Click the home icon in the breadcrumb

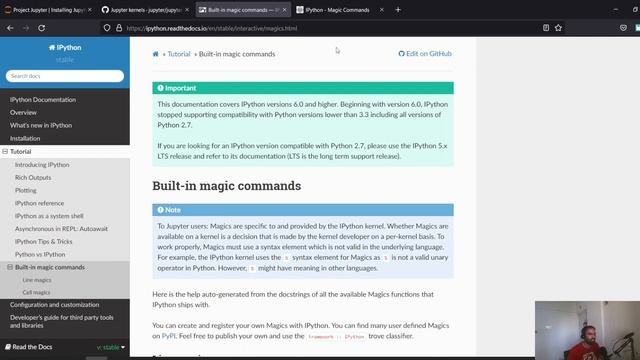point(156,54)
